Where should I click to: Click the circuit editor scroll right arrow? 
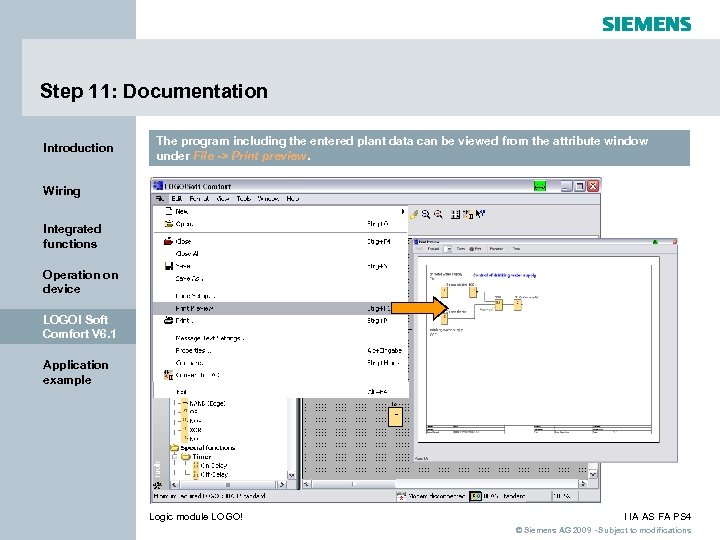point(583,484)
